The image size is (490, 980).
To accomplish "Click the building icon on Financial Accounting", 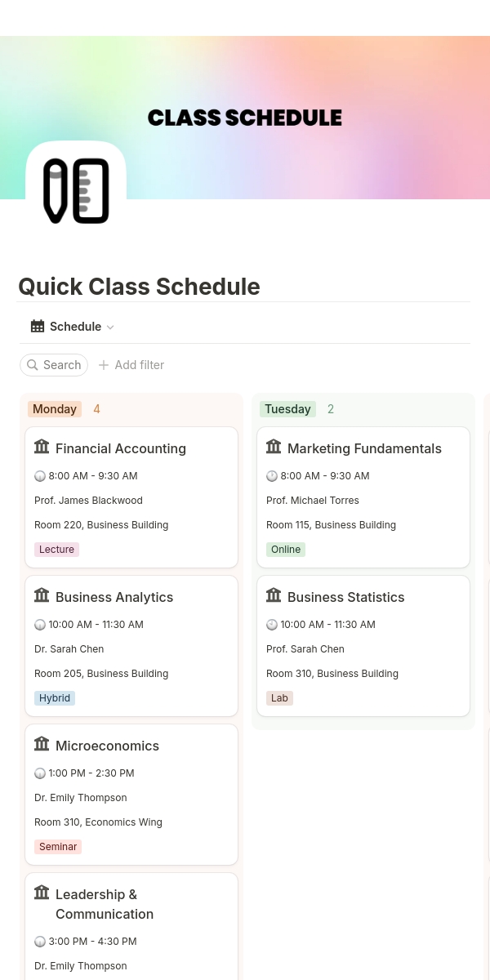I will click(42, 447).
